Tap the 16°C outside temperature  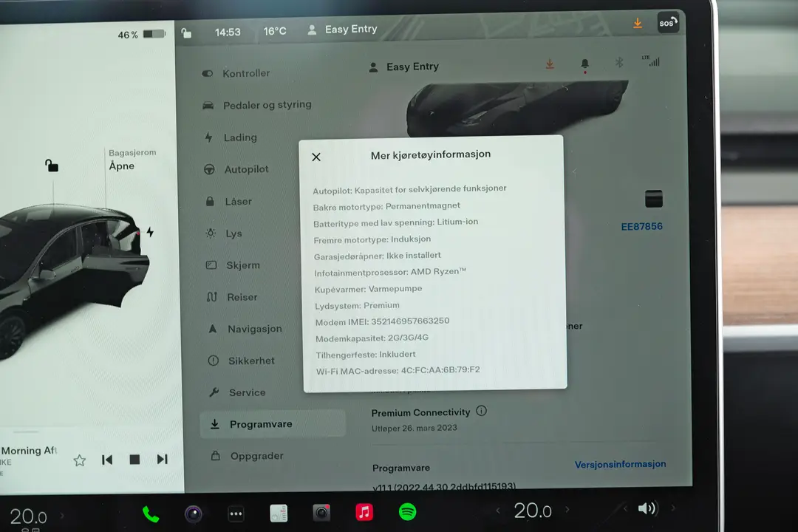pyautogui.click(x=275, y=31)
